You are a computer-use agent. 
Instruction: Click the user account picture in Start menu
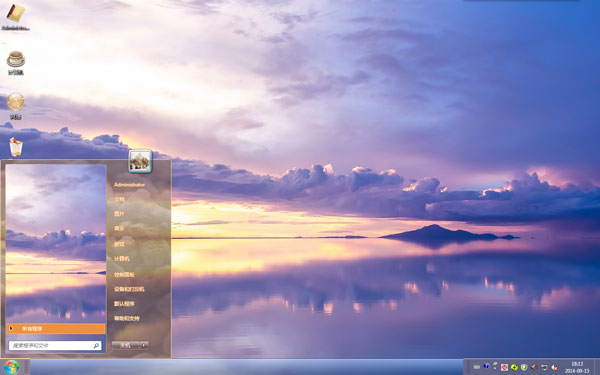pos(140,161)
